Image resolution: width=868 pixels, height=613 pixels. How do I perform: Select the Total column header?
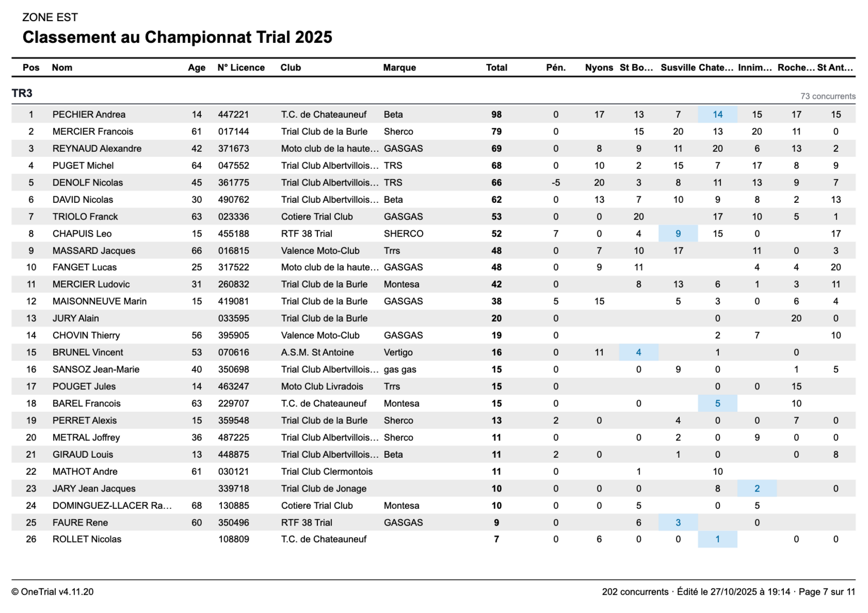(496, 68)
